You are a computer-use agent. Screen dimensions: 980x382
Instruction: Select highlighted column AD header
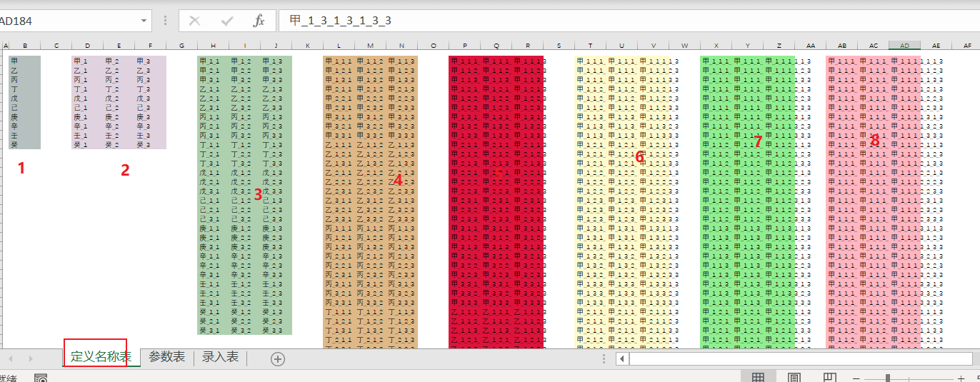tap(904, 46)
